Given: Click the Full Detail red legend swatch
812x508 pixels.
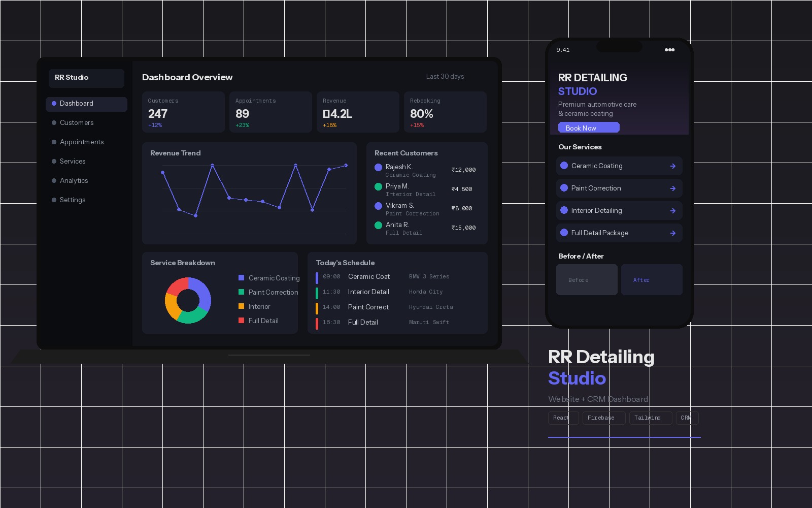Looking at the screenshot, I should point(242,321).
